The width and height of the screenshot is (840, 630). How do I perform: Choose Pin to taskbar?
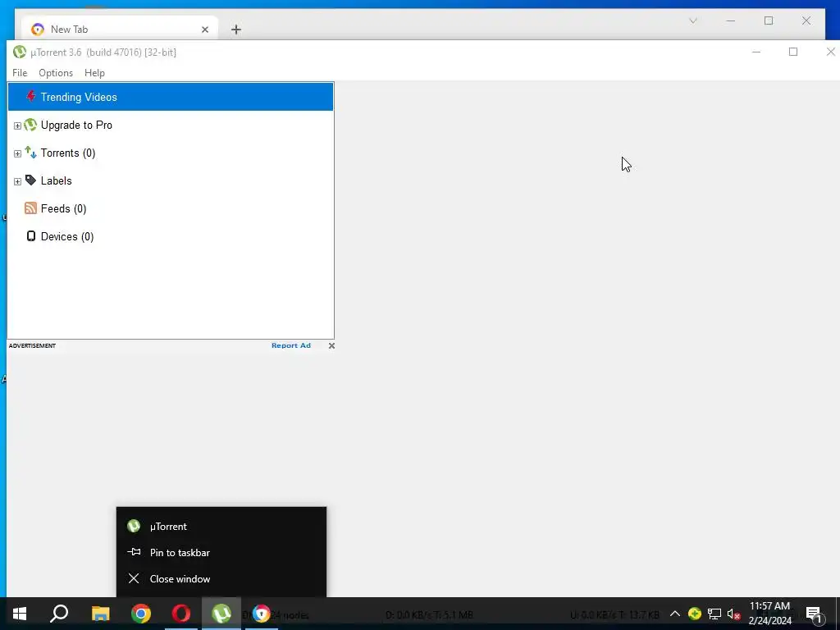tap(221, 552)
